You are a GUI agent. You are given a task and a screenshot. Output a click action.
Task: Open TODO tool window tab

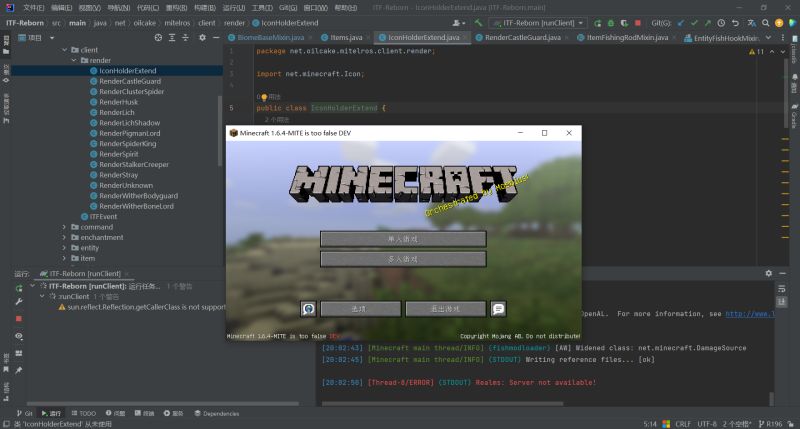click(x=84, y=413)
